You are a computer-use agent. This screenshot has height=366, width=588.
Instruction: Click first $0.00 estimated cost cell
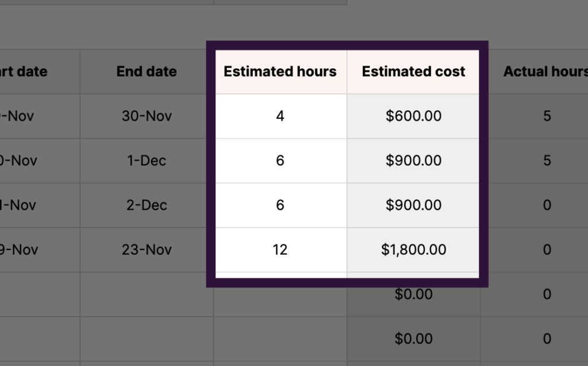(x=413, y=294)
